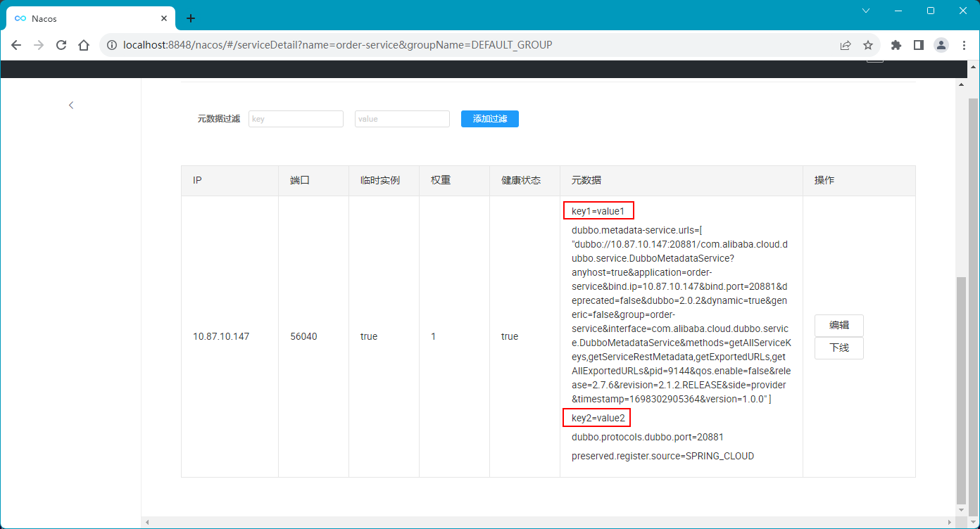
Task: Click the dubbo.metadata-service.urls metadata text
Action: [681, 314]
